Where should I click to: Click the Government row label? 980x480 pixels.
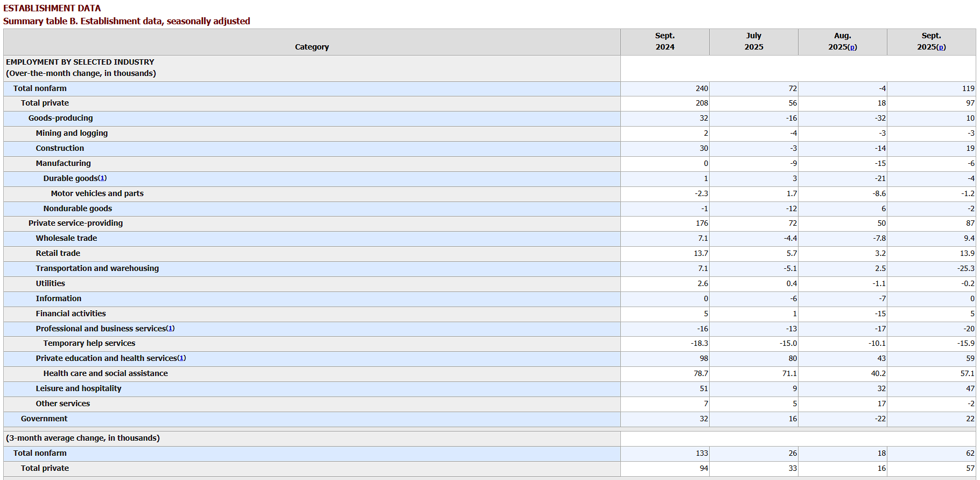[44, 419]
